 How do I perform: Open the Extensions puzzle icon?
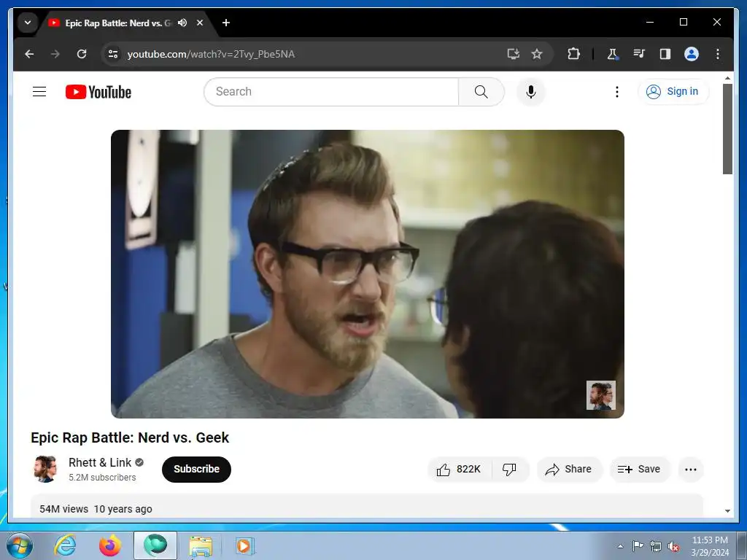tap(573, 54)
